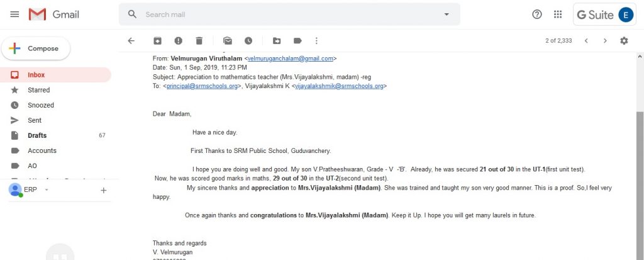Click the Compose button

pos(36,48)
